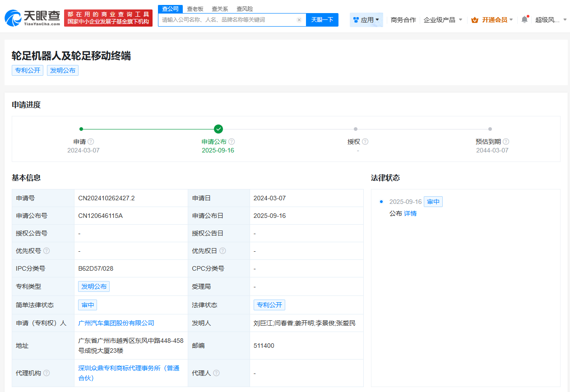570x392 pixels.
Task: Click the bell notification icon
Action: click(524, 19)
